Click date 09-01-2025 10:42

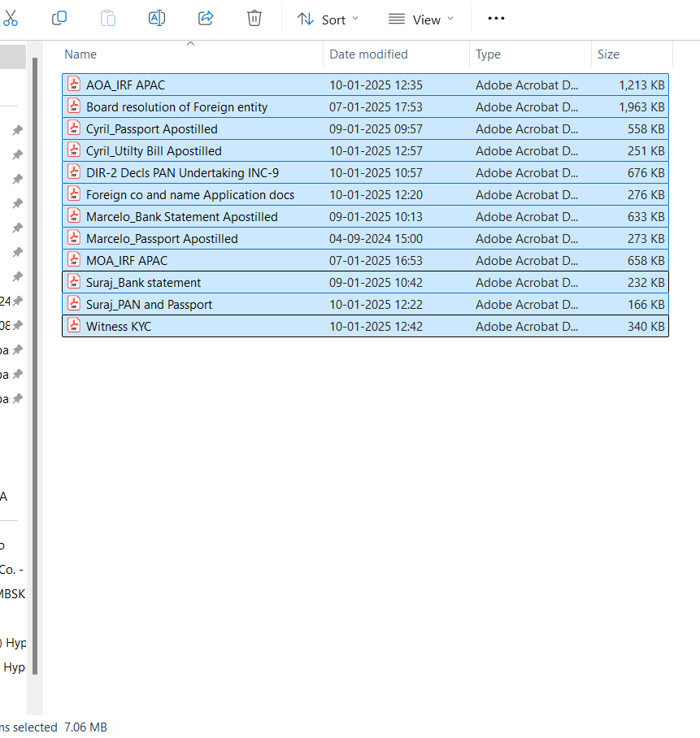[376, 283]
